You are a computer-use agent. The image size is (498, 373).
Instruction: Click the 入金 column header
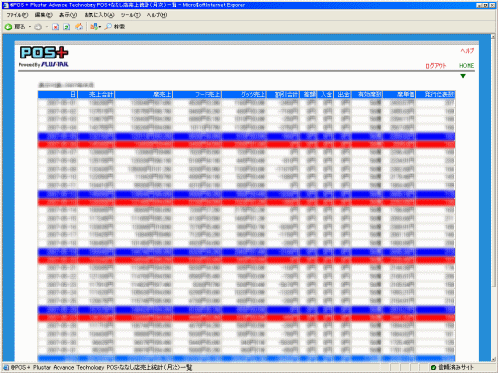coord(325,95)
